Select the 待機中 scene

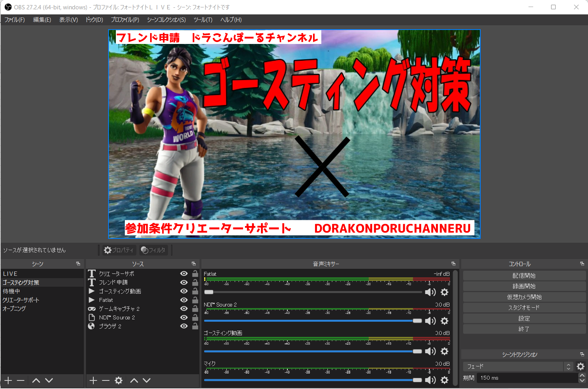[42, 291]
